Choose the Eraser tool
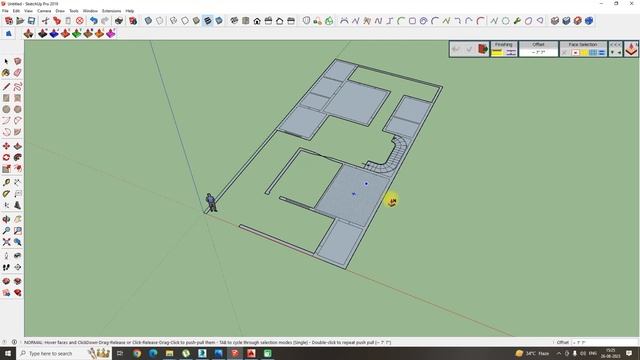 [x=18, y=73]
